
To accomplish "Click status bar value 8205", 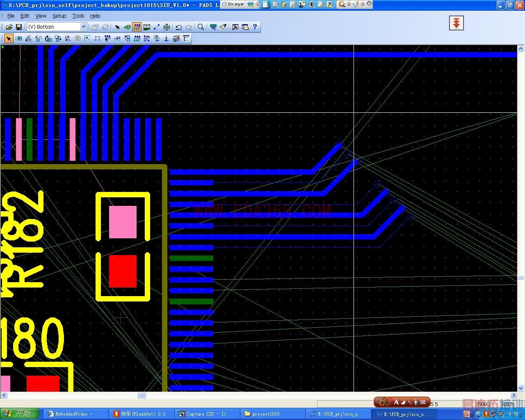I will click(x=508, y=404).
